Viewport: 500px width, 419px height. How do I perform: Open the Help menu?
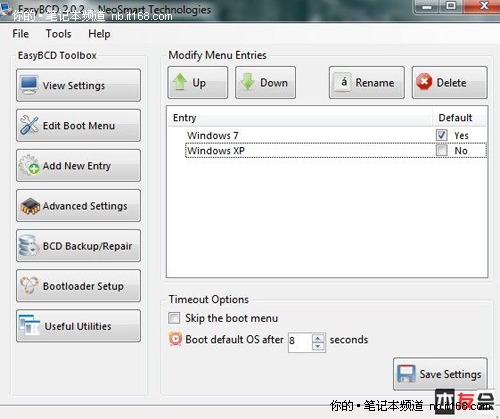99,34
